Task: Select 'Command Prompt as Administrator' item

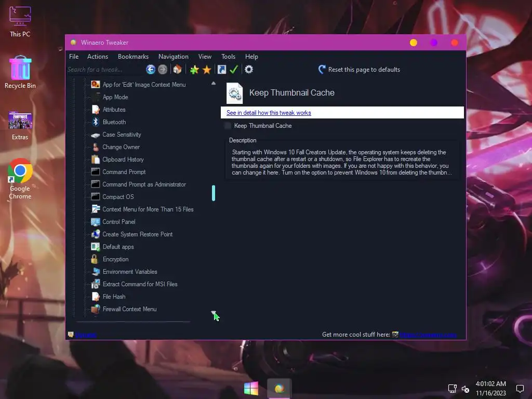Action: click(144, 184)
